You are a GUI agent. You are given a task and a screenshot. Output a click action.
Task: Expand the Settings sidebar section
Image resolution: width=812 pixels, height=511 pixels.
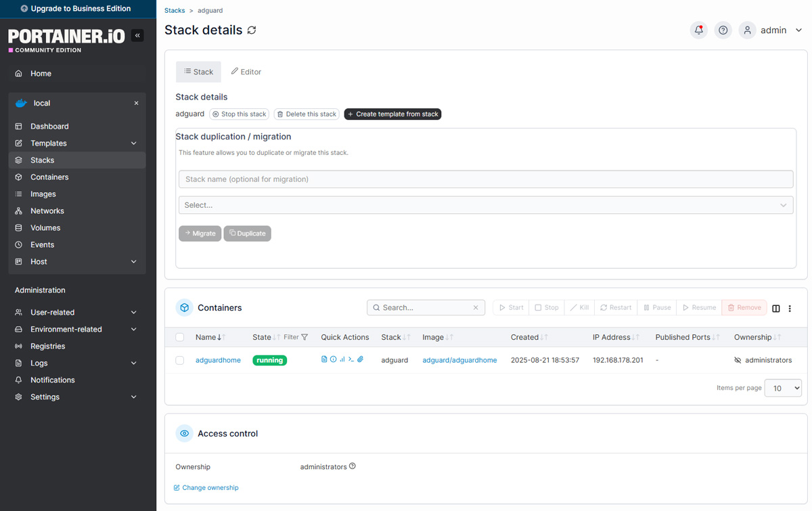77,397
